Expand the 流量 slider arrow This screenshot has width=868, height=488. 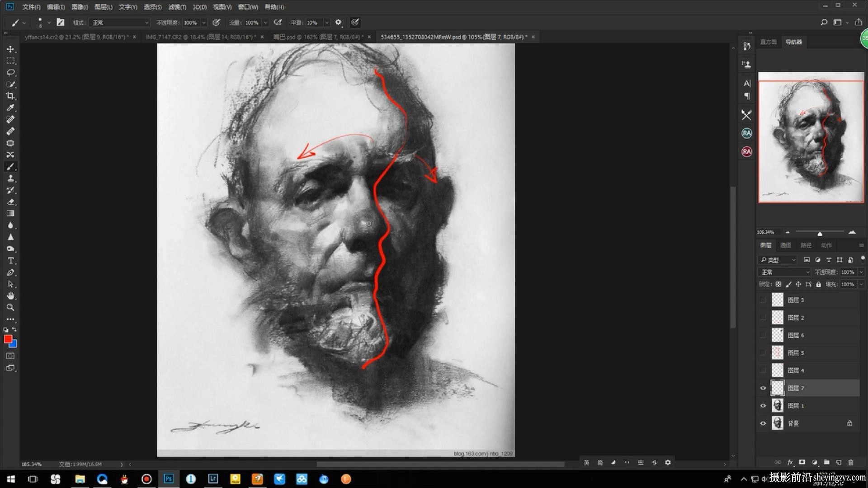[x=265, y=23]
